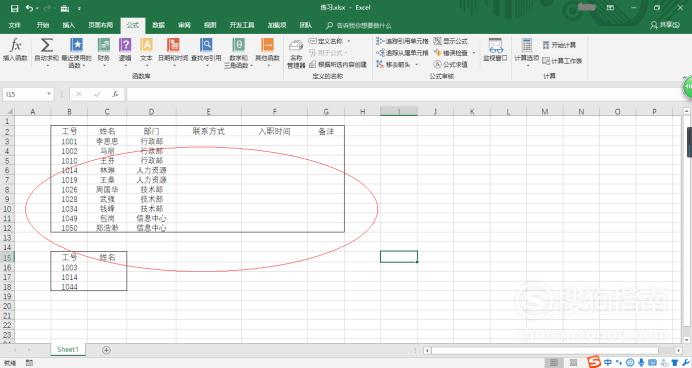This screenshot has width=692, height=368.
Task: Click the macro record icon in status bar
Action: pyautogui.click(x=29, y=363)
